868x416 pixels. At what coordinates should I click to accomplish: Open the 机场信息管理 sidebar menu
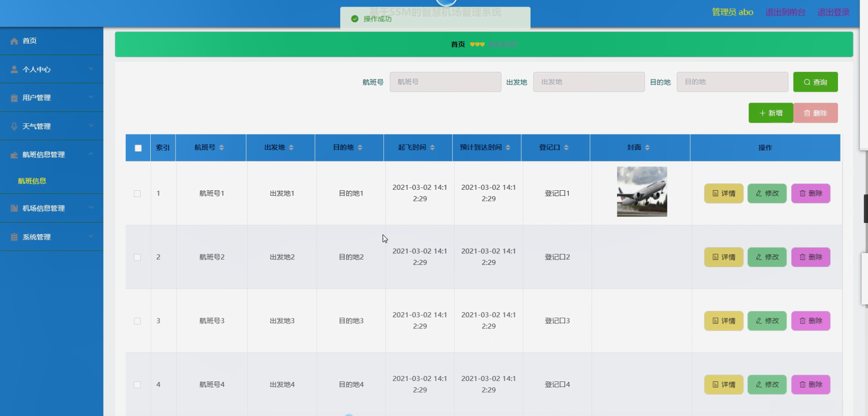pyautogui.click(x=52, y=208)
